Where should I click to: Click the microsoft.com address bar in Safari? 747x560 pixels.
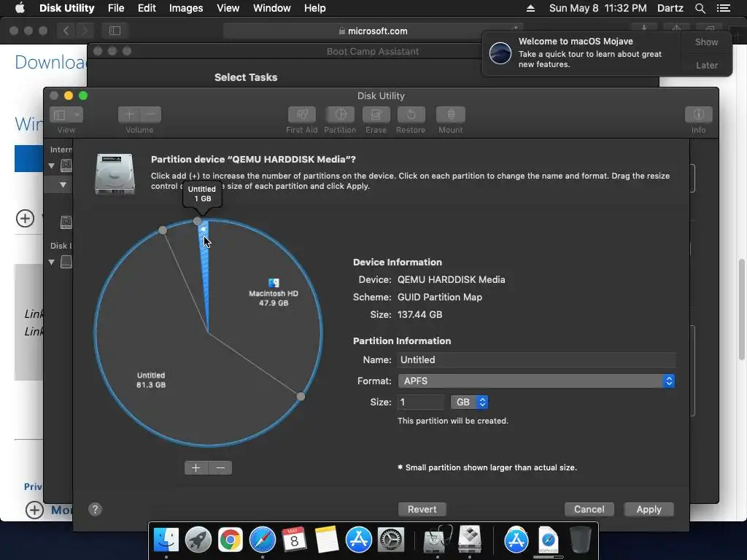click(373, 31)
